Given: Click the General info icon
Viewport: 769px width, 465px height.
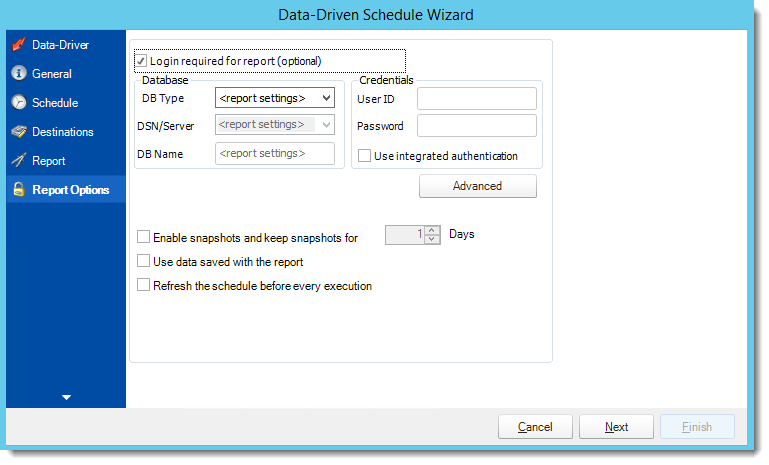Looking at the screenshot, I should pos(19,73).
